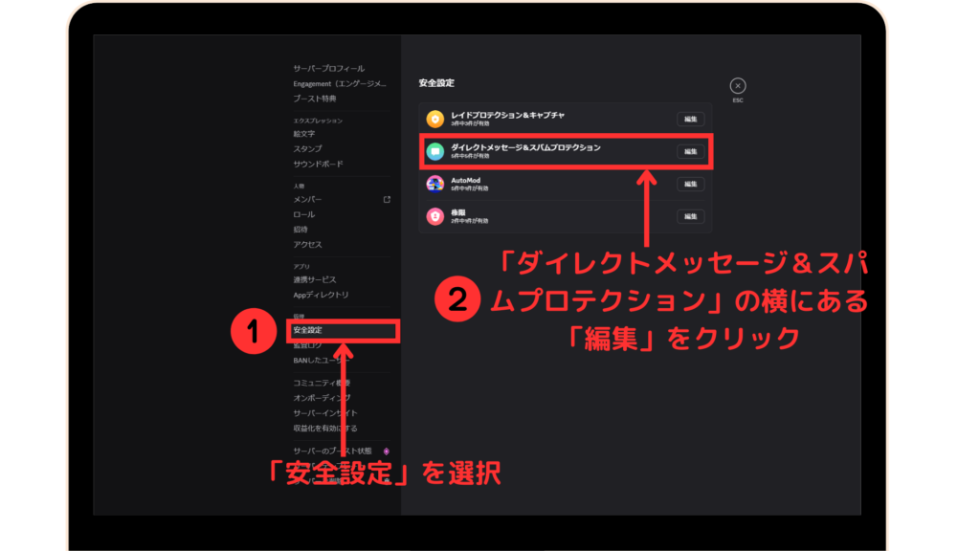This screenshot has width=980, height=551.
Task: Open Appディレクトリ in sidebar
Action: [x=321, y=295]
